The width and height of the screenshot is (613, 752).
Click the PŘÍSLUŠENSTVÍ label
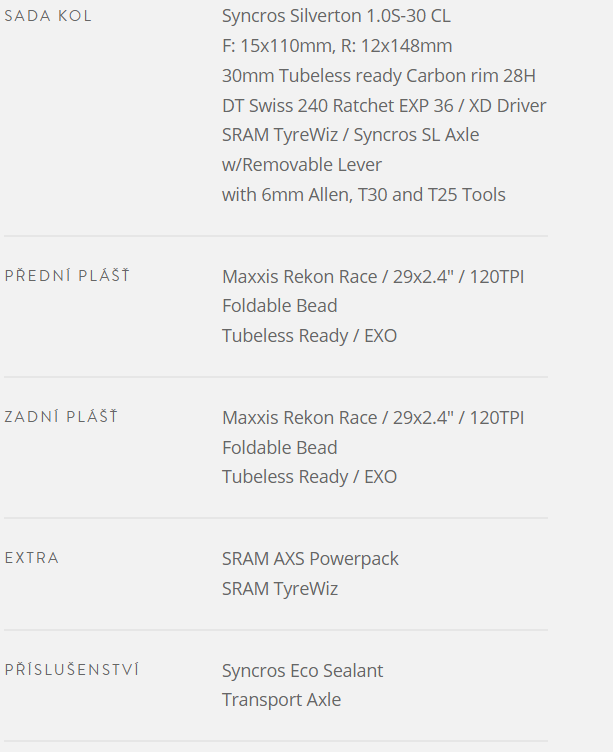pos(72,669)
